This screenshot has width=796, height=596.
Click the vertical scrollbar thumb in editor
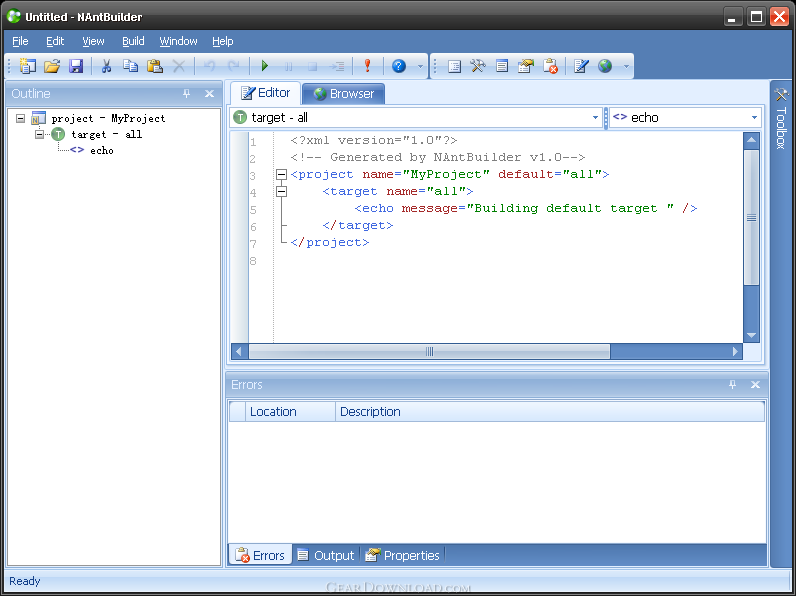point(751,217)
